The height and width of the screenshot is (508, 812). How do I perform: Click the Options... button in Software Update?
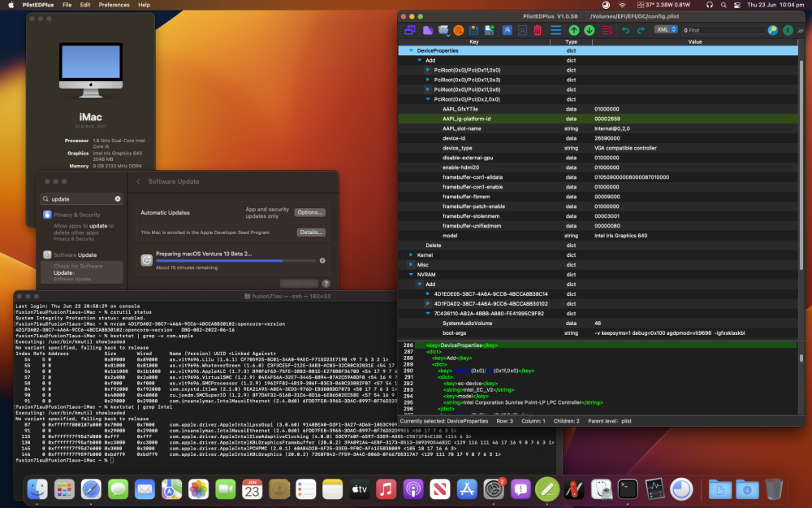click(309, 212)
